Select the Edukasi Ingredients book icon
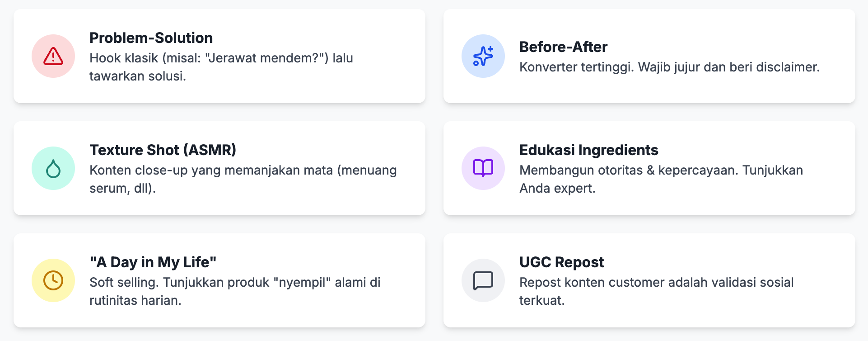Viewport: 868px width, 341px height. 483,168
